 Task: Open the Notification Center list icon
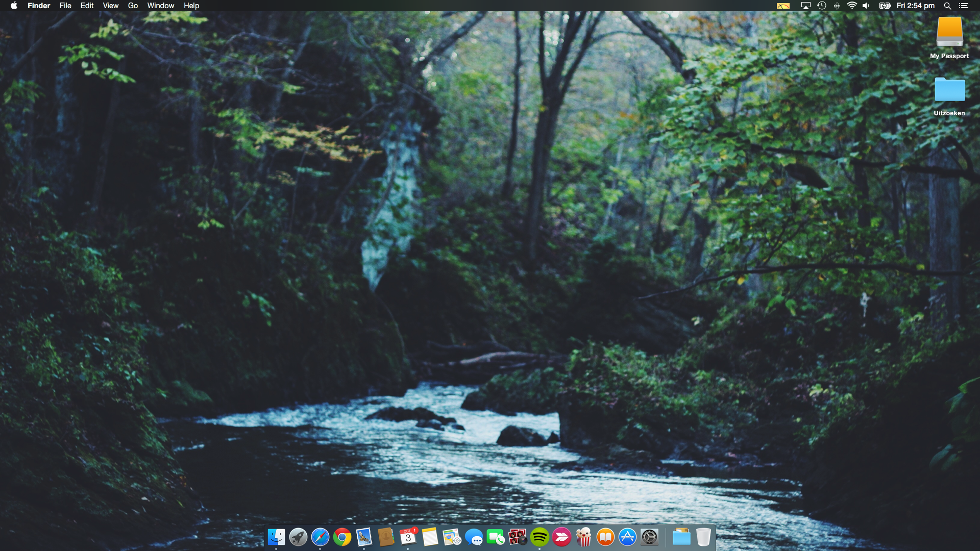(x=963, y=6)
